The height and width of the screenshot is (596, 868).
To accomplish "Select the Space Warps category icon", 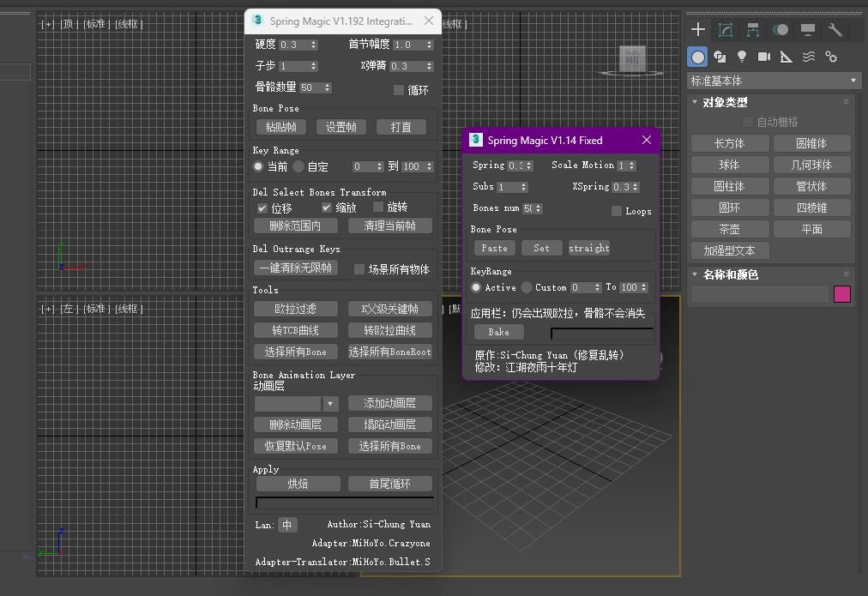I will coord(809,57).
